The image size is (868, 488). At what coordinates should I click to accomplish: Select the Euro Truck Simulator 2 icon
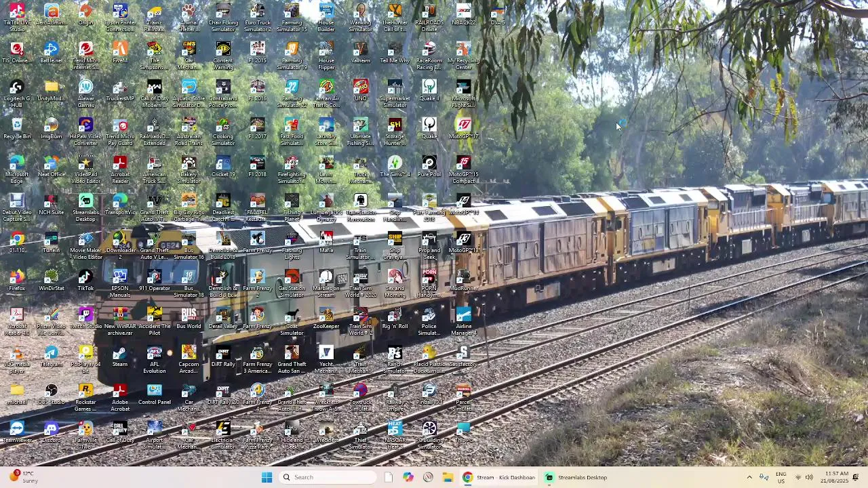[x=258, y=18]
